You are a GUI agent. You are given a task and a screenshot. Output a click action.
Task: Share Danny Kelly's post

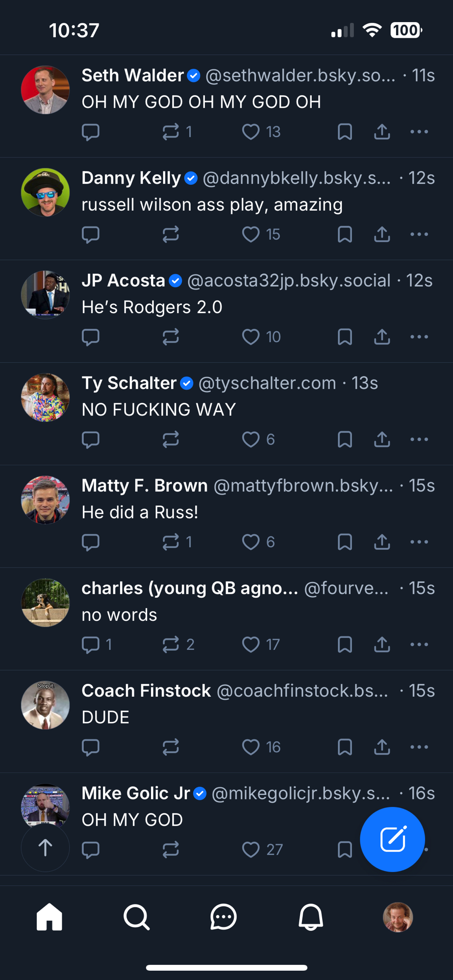coord(382,234)
